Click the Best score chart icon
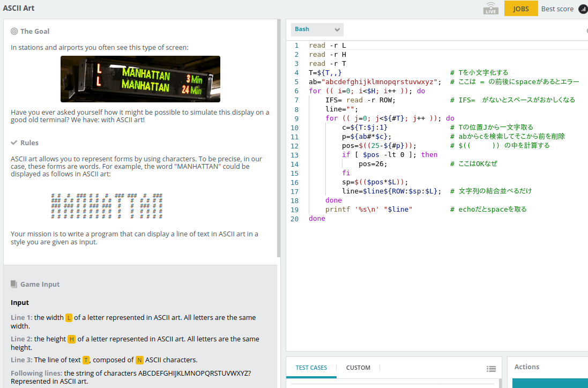This screenshot has height=388, width=588. point(583,9)
